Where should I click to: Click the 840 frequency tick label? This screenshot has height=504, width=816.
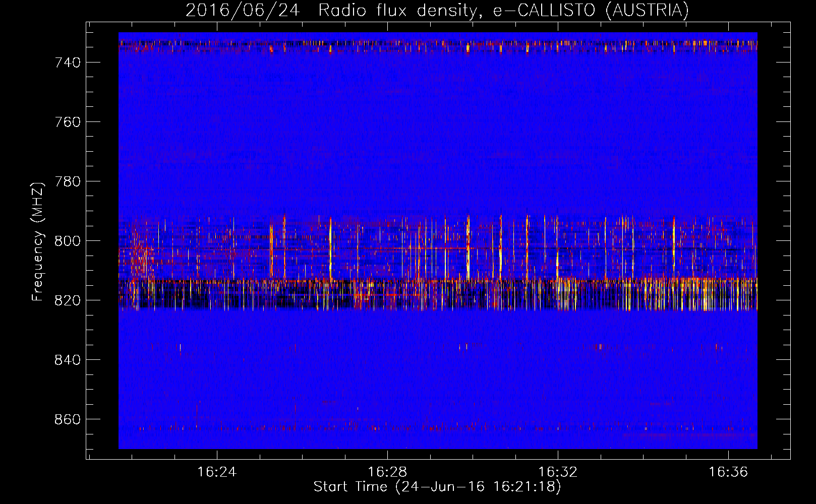tap(68, 360)
